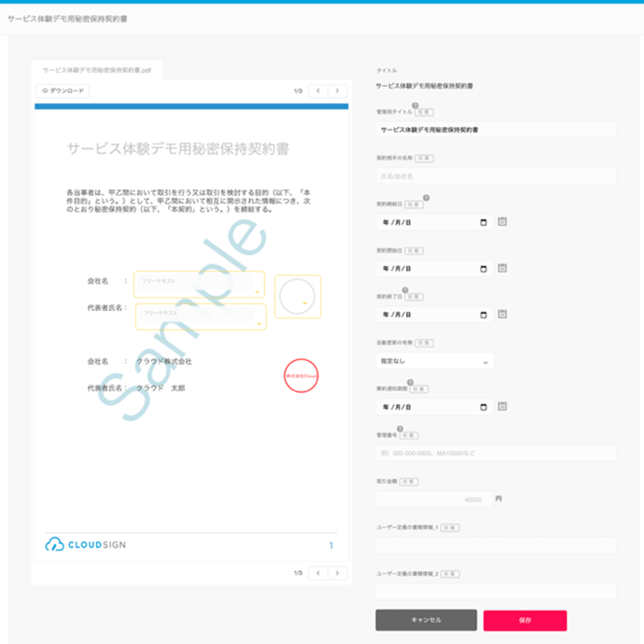
Task: Click the 円 currency unit label
Action: click(x=499, y=499)
